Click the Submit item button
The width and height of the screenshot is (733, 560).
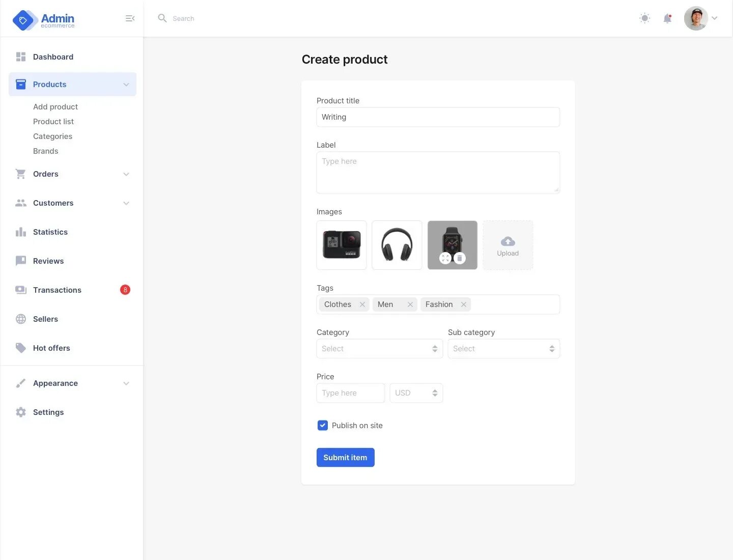(346, 457)
